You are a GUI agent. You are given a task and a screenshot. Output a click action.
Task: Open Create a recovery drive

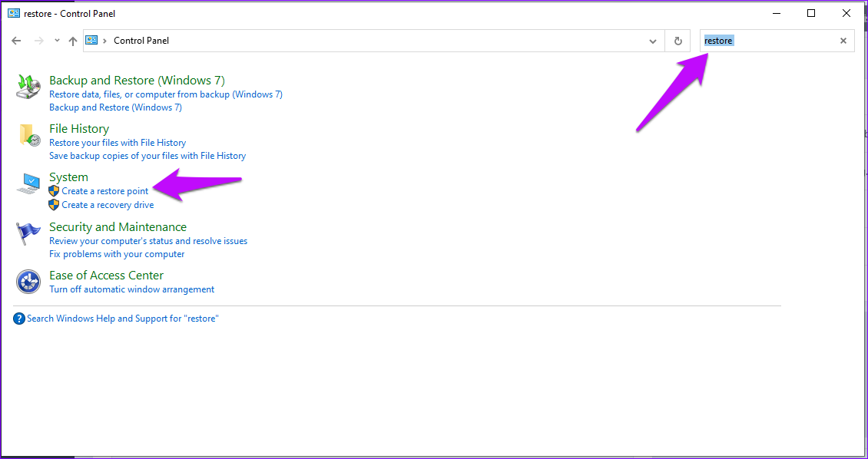coord(108,205)
